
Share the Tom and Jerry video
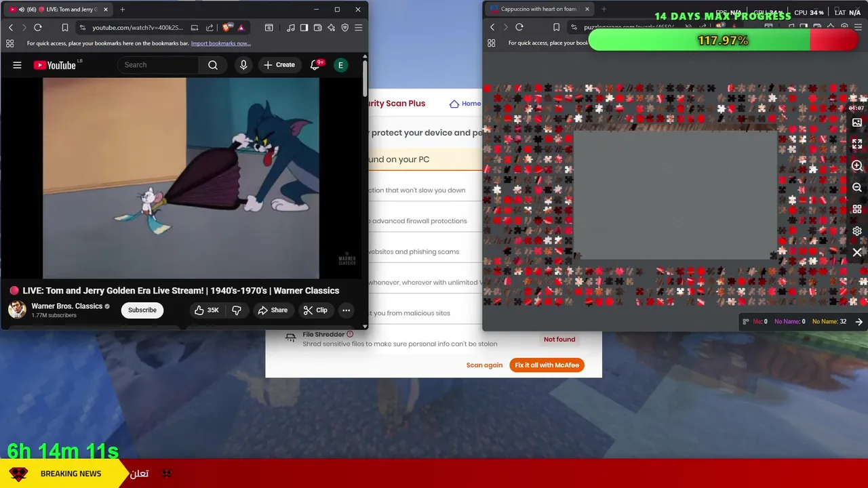click(273, 310)
